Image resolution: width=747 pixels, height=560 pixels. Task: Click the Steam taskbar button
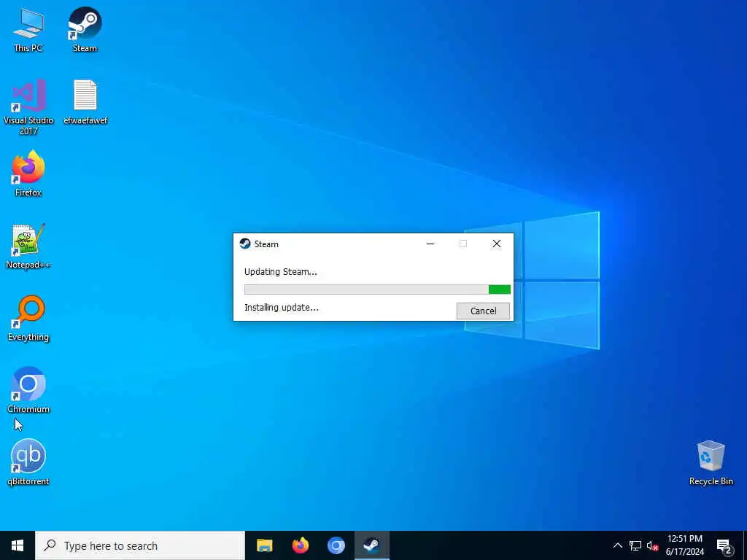pyautogui.click(x=371, y=545)
